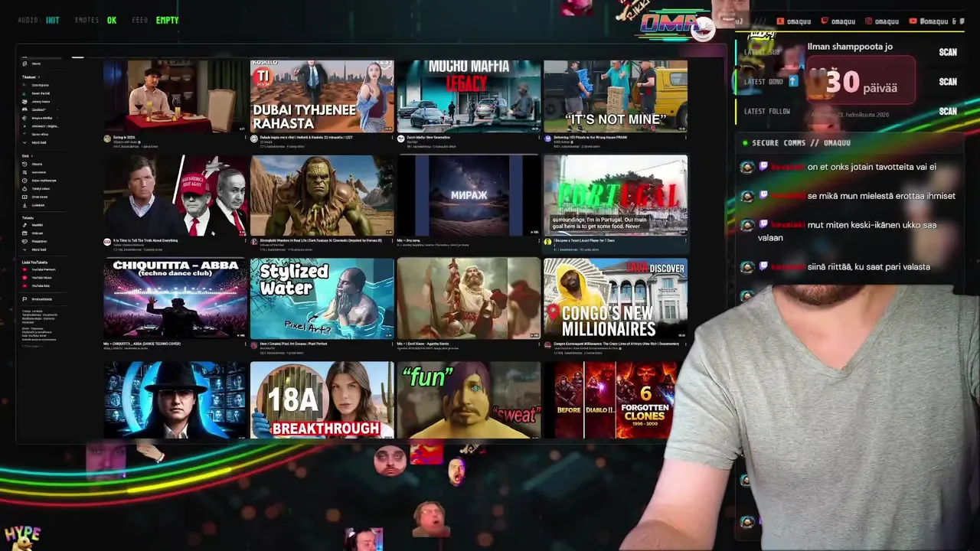Click the EMOTES OK status indicator
The height and width of the screenshot is (551, 980).
point(96,21)
